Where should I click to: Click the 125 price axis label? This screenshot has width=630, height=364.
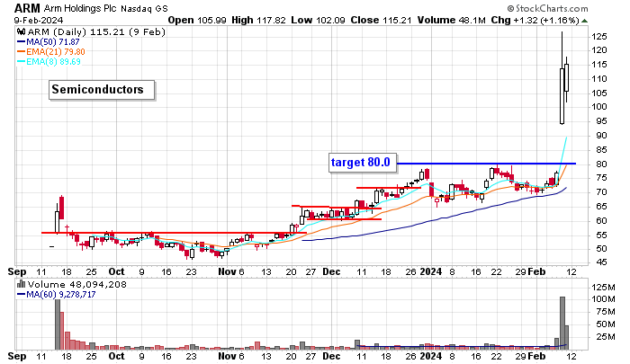[x=598, y=37]
